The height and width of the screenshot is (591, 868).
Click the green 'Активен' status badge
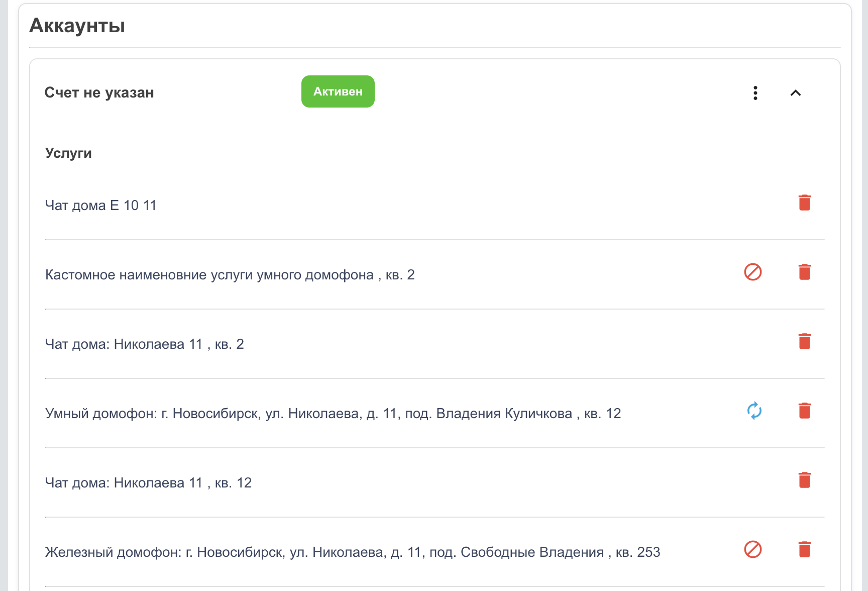pos(338,91)
